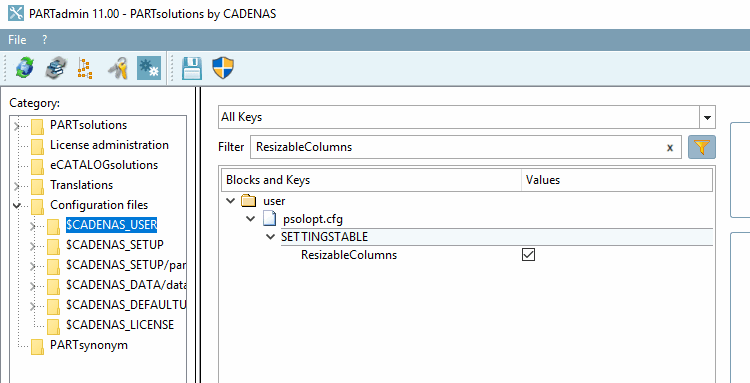Open the keys rights management icon
Screen dimensions: 750x383
click(x=118, y=68)
